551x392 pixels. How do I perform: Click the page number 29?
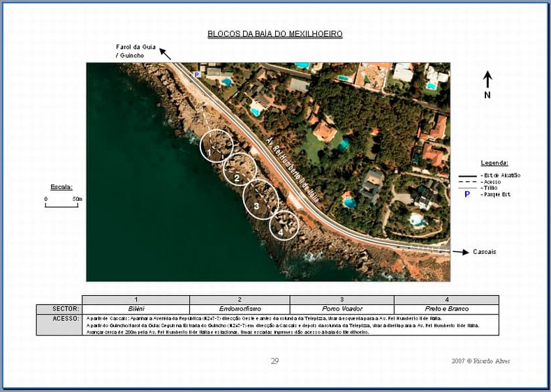click(x=274, y=361)
